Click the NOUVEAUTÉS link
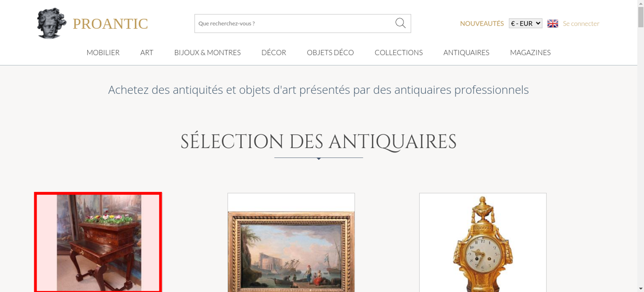 pos(482,23)
